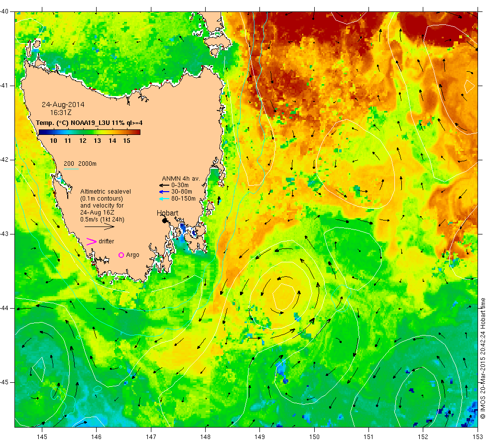Click the longitude '147' axis label

(151, 437)
